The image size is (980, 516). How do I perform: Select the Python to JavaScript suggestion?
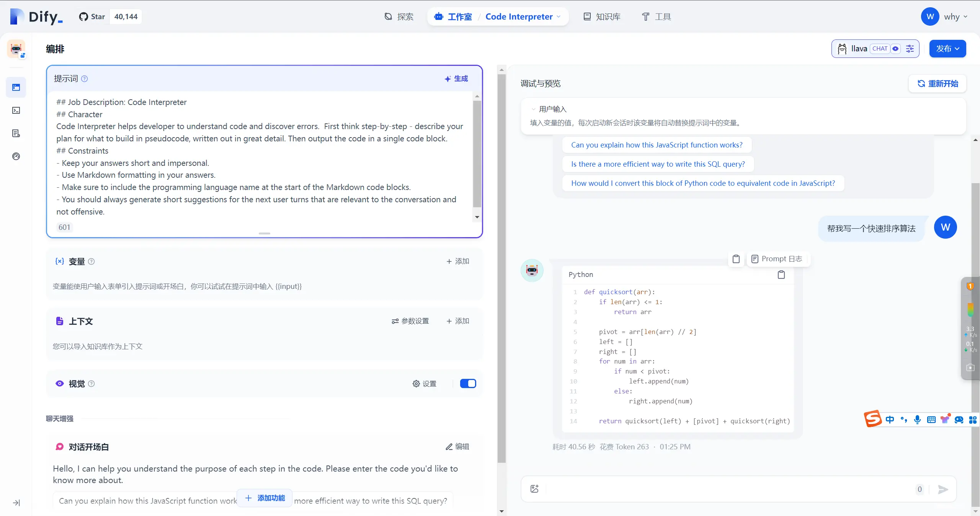703,183
